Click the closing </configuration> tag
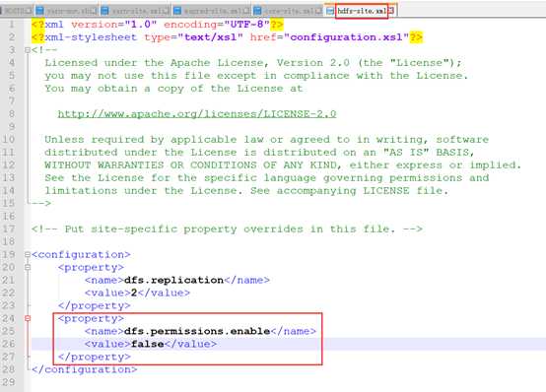The width and height of the screenshot is (546, 392). (x=85, y=369)
